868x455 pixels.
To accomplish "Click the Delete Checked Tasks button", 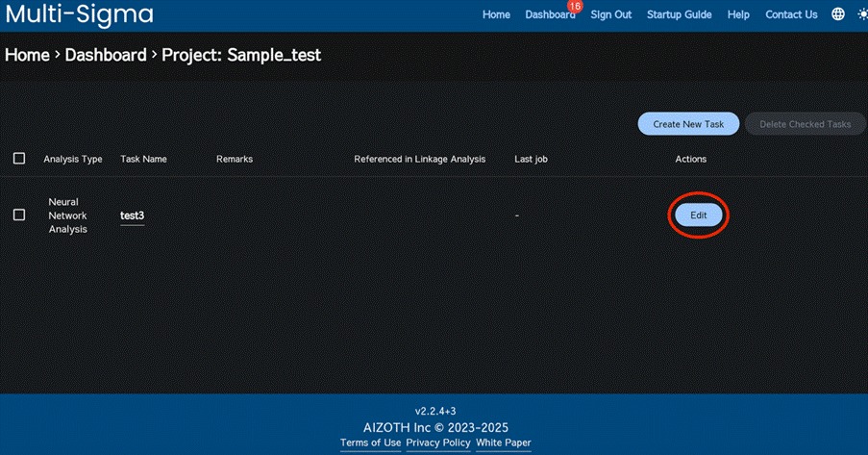I will click(805, 124).
